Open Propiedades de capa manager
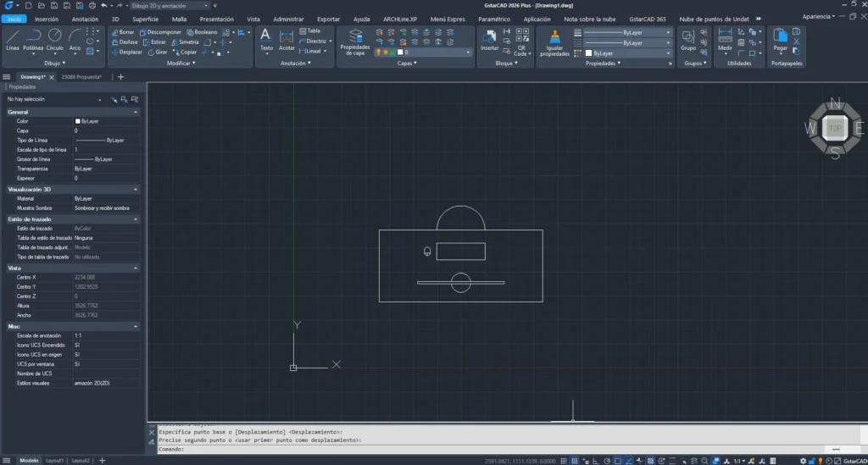Image resolution: width=868 pixels, height=465 pixels. [x=355, y=42]
